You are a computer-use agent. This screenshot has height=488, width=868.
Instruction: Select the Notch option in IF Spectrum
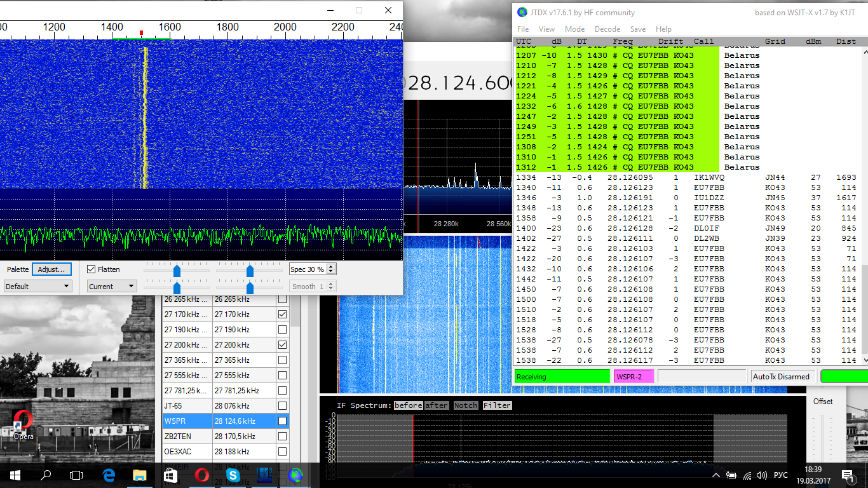coord(465,405)
